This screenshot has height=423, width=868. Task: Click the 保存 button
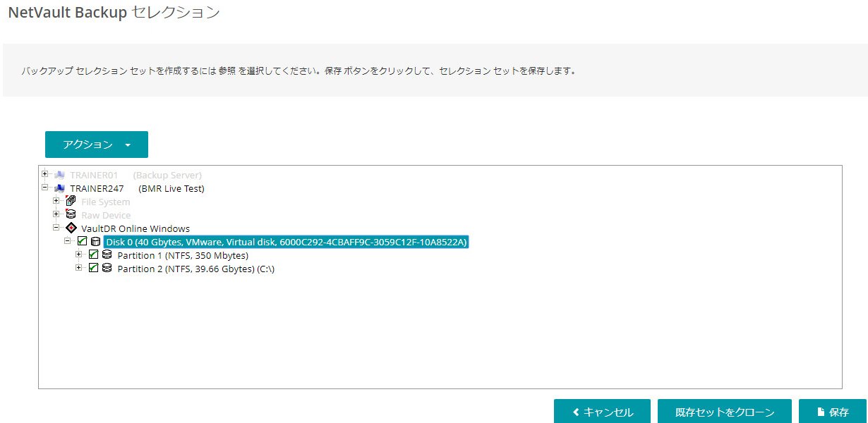pyautogui.click(x=833, y=412)
